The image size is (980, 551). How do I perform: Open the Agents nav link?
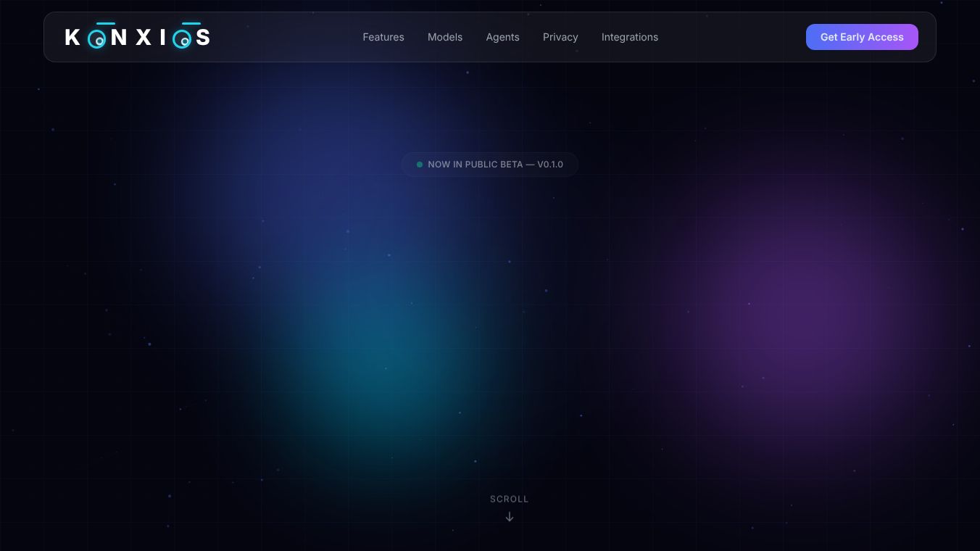pyautogui.click(x=502, y=37)
